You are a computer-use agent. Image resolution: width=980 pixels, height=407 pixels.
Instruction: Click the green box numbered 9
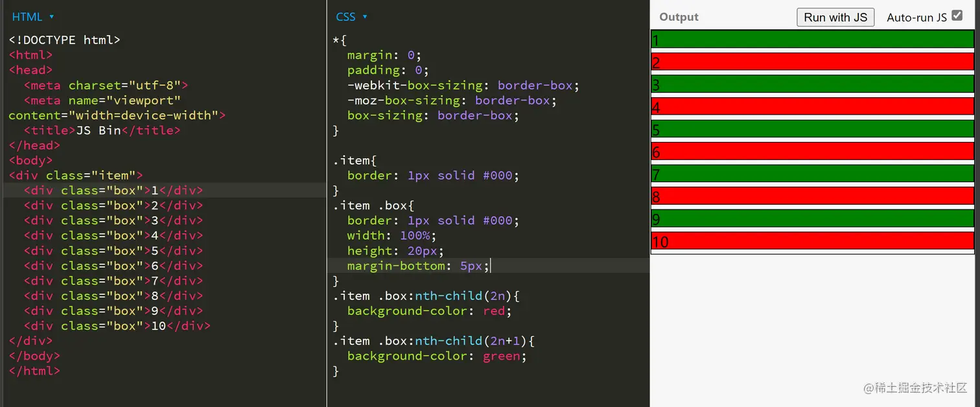tap(812, 218)
